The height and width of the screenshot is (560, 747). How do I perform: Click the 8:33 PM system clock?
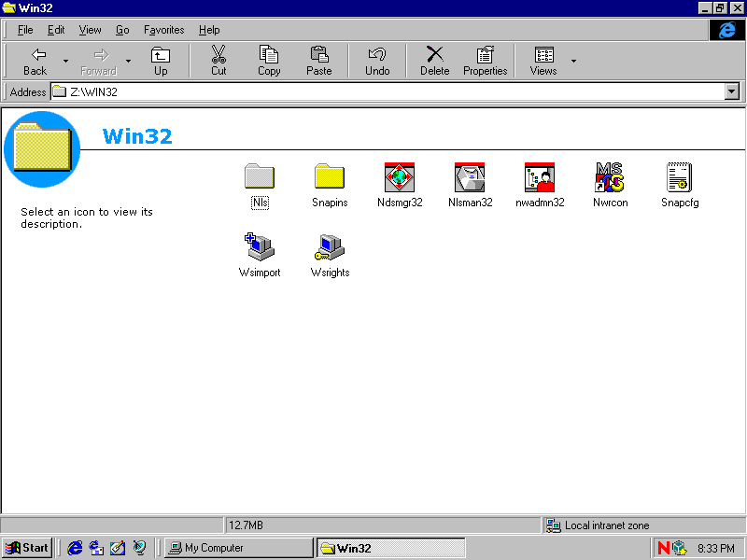point(716,549)
